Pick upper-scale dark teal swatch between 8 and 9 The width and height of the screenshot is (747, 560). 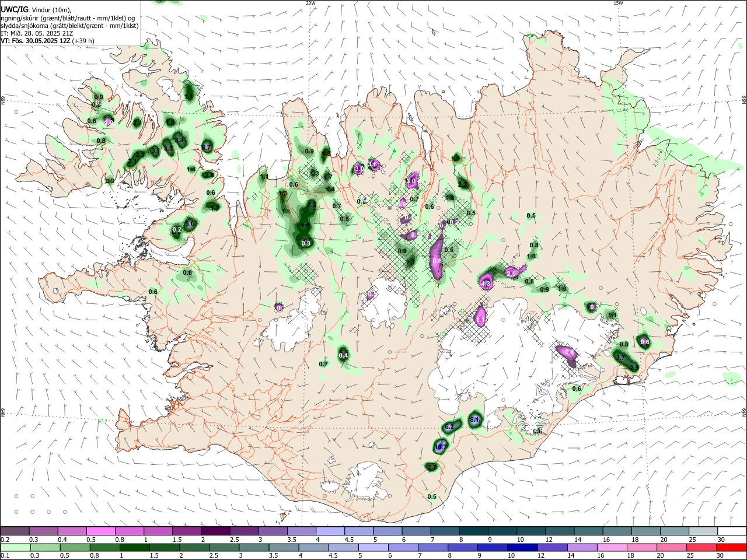coord(473,531)
